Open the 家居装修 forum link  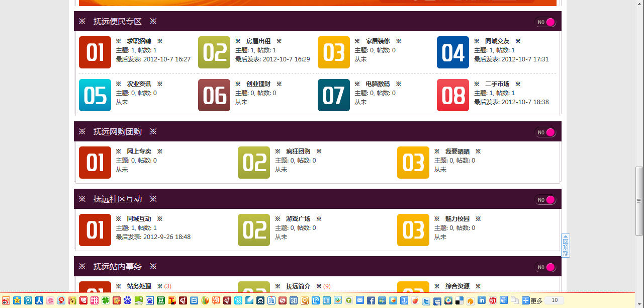[378, 41]
